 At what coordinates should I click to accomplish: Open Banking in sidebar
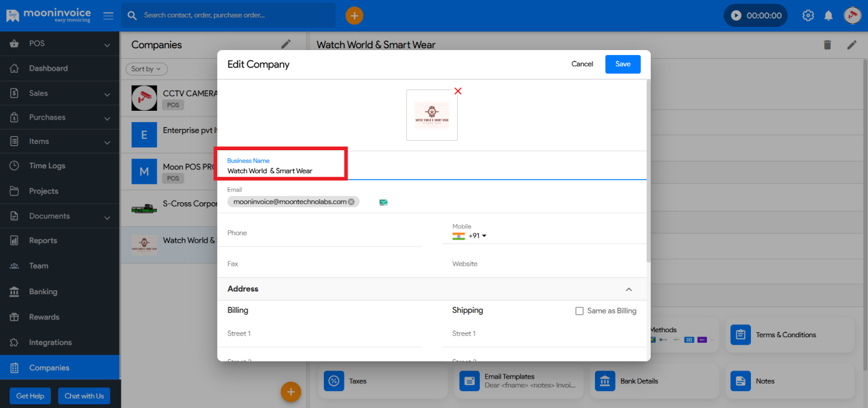coord(59,292)
